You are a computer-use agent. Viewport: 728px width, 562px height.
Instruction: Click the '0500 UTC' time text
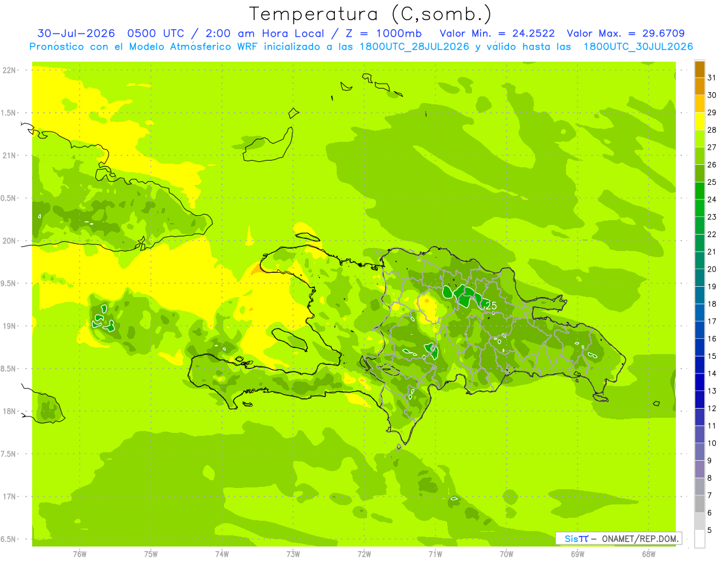(157, 33)
